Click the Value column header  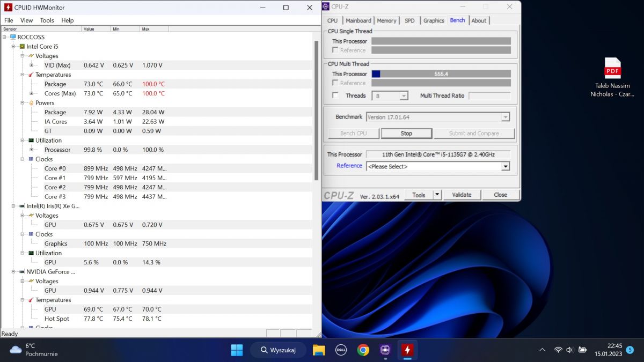[x=96, y=29]
